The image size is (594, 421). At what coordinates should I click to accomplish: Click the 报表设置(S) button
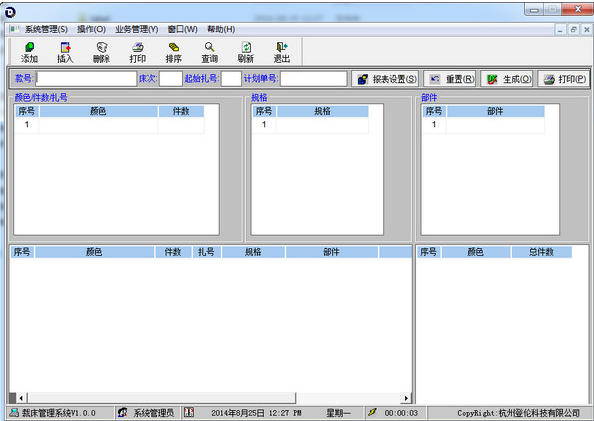(385, 79)
